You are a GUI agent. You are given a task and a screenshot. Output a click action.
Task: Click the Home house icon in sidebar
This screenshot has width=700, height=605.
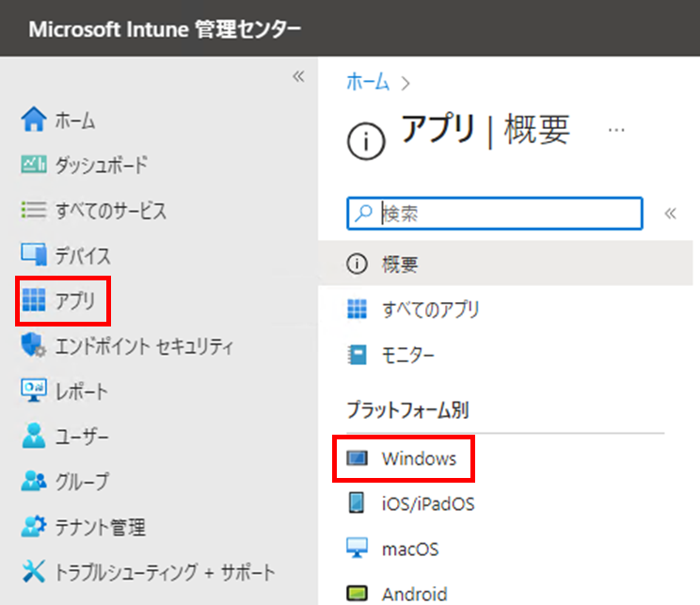[x=34, y=119]
